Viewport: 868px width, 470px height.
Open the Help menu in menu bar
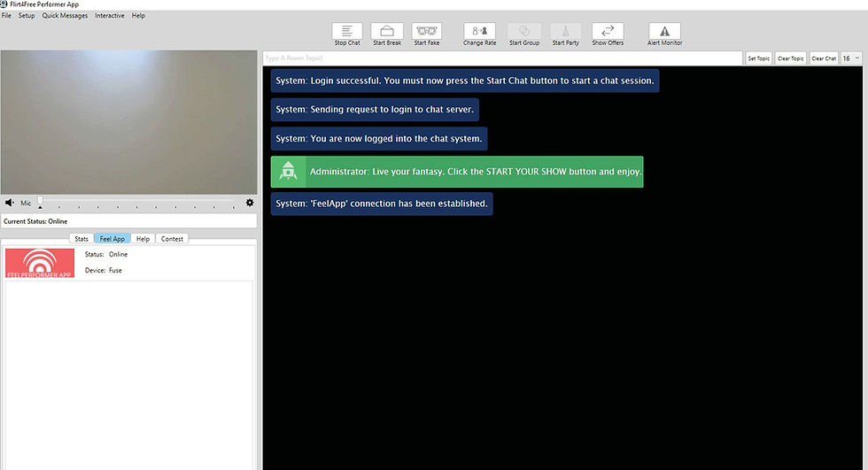click(x=138, y=15)
